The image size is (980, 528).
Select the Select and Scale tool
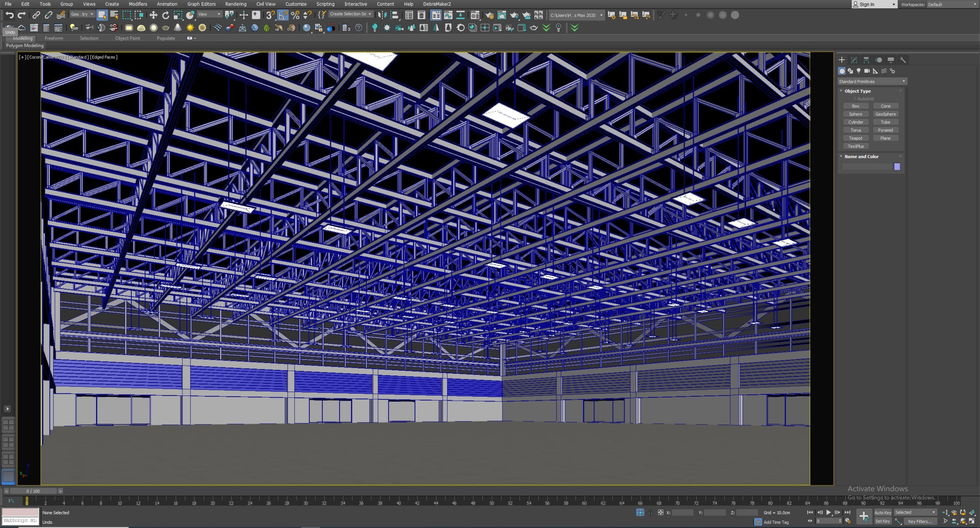point(178,15)
